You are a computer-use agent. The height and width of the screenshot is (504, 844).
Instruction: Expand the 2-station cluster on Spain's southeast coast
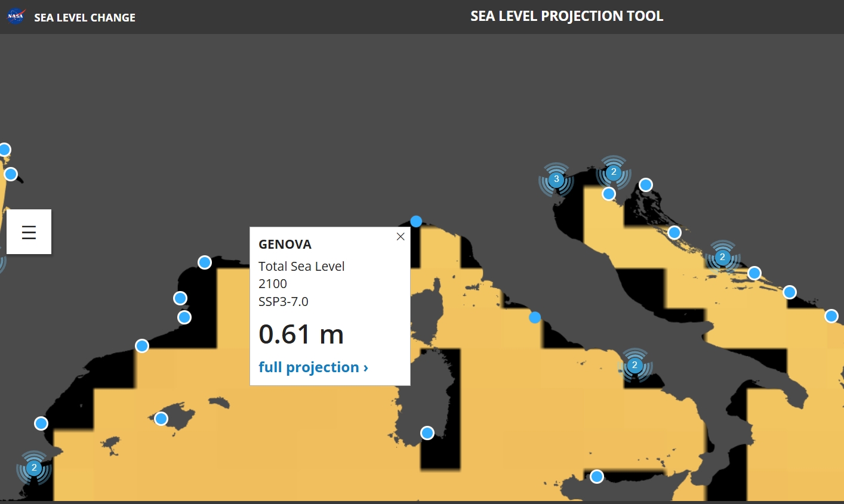[x=34, y=468]
